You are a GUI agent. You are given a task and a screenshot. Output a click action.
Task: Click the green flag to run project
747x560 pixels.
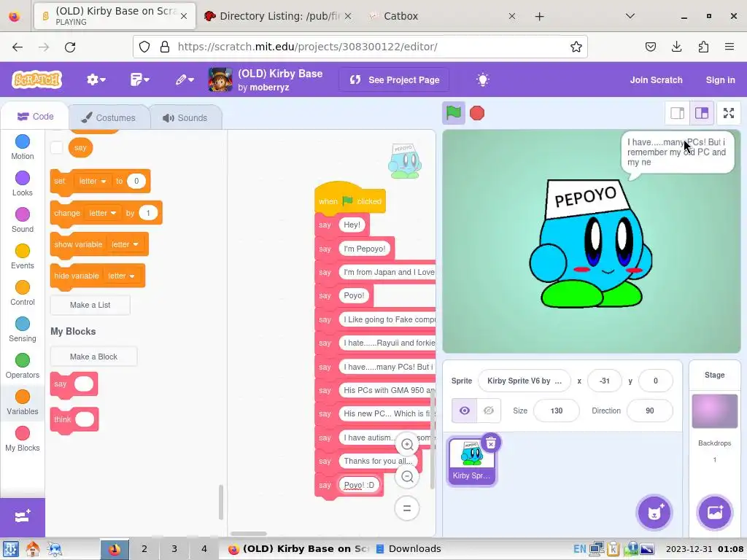453,113
